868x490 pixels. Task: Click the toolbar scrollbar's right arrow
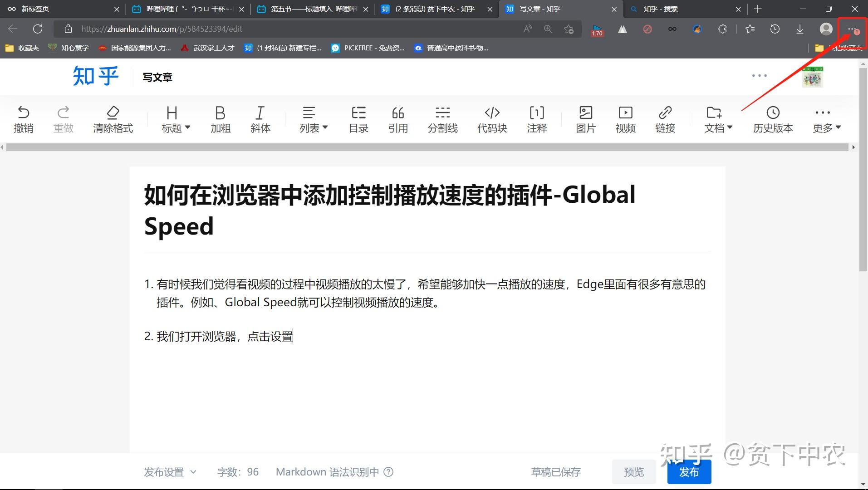click(x=853, y=147)
